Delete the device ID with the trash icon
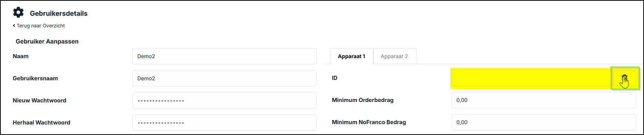Screen dimensions: 644x135 (x=624, y=79)
